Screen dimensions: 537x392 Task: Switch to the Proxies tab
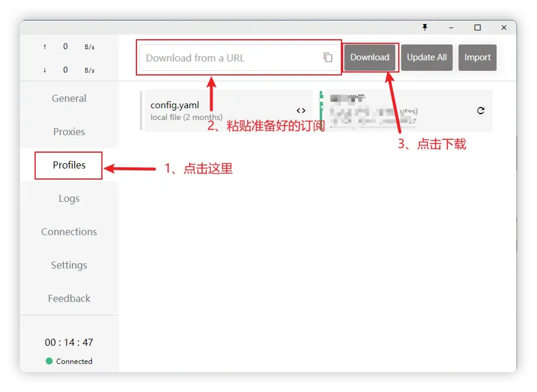click(x=69, y=132)
